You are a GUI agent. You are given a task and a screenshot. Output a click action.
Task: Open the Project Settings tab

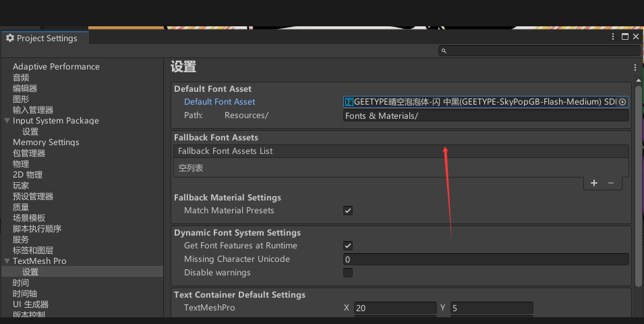click(x=45, y=38)
